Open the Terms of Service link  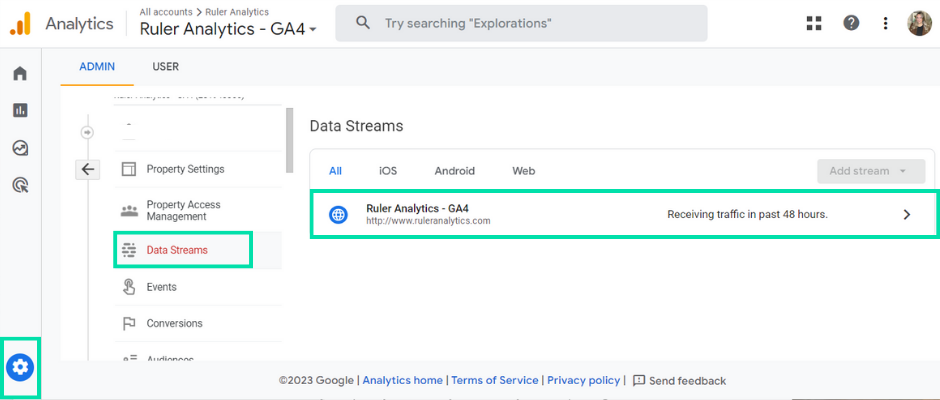tap(495, 380)
